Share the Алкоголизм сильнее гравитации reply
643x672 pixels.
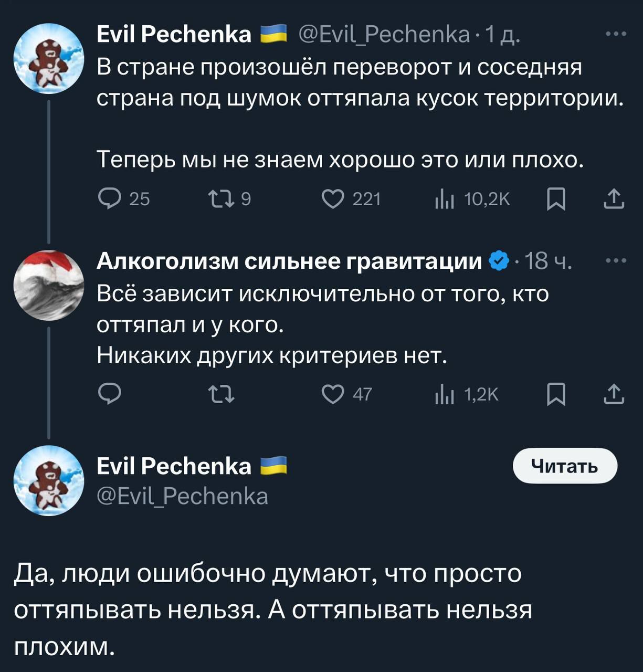[614, 394]
